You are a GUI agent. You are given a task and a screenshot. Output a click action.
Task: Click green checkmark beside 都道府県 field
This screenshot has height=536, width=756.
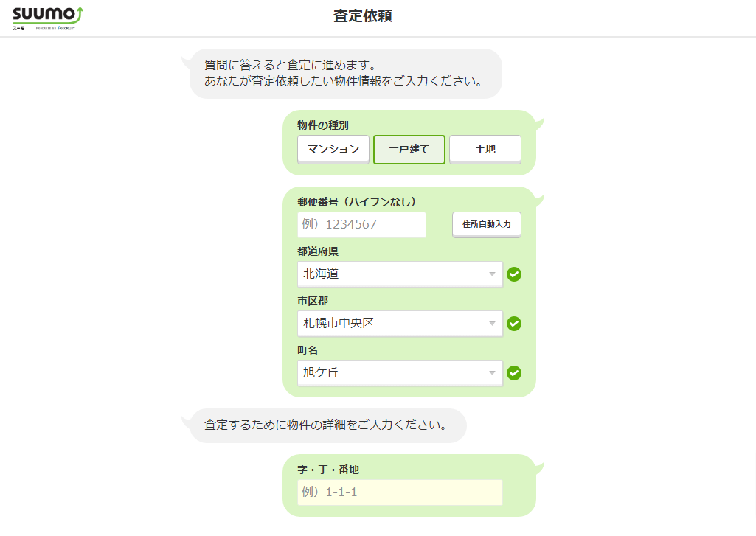(x=514, y=274)
